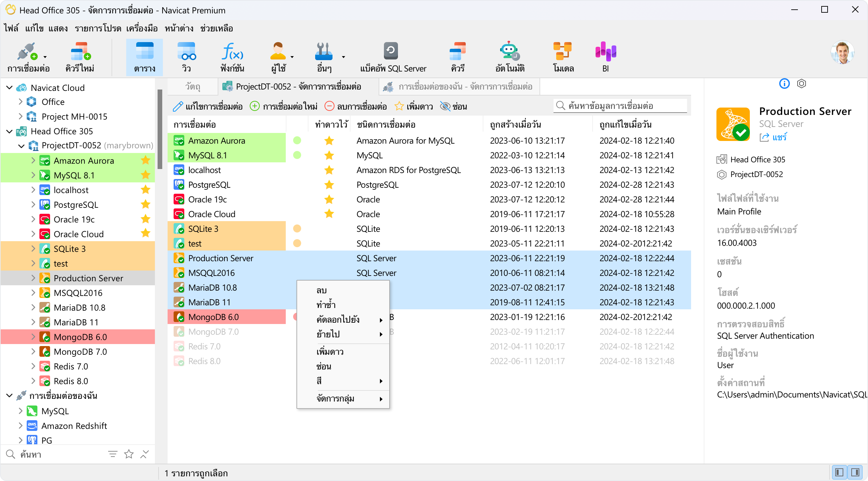The image size is (868, 481).
Task: Click green color dot on Amazon Aurora row
Action: (x=297, y=141)
